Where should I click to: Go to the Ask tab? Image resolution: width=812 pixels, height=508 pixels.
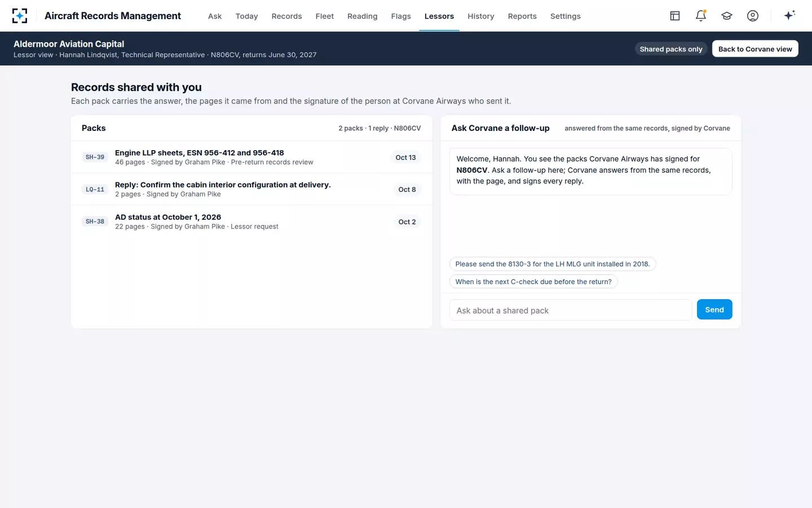(x=215, y=16)
